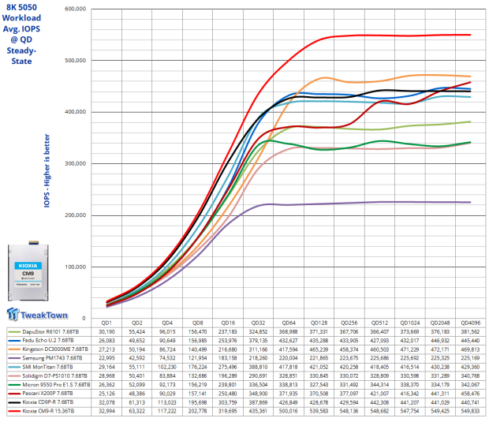
Task: Click the "200,000" y-axis tick label
Action: tap(75, 215)
